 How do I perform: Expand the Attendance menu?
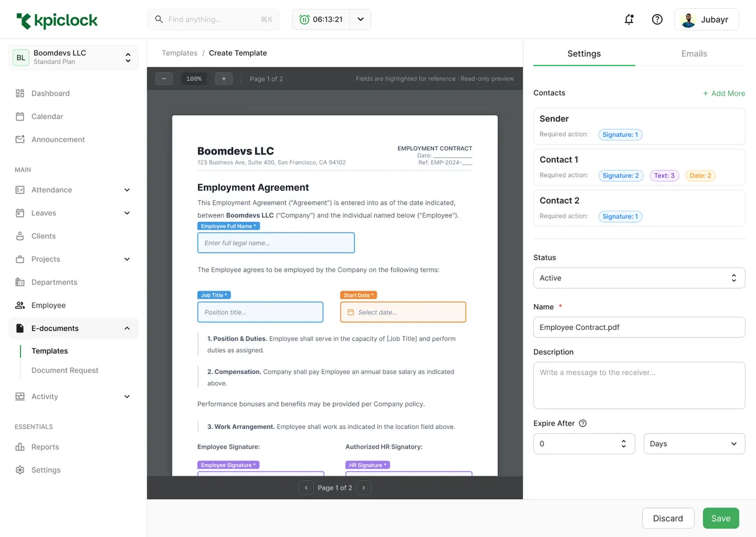click(x=127, y=190)
